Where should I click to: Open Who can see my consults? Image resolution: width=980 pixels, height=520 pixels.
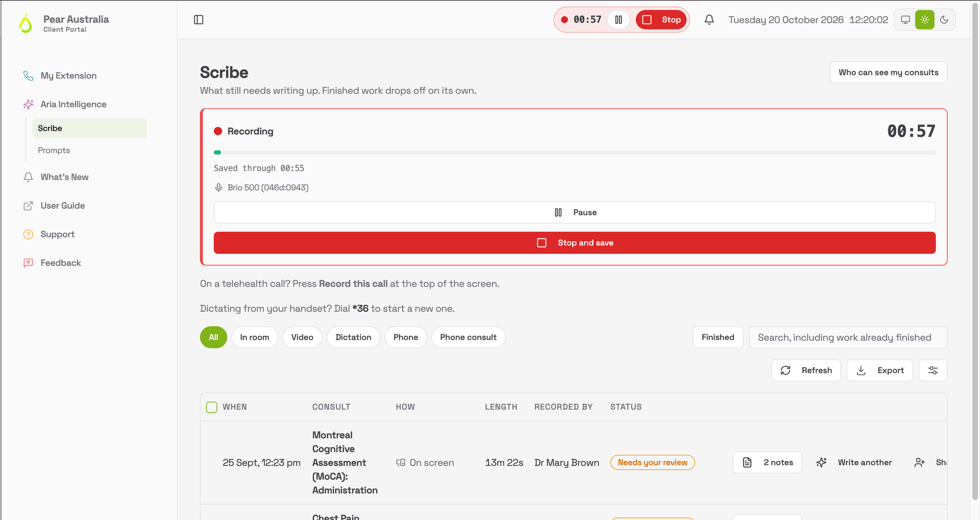888,73
